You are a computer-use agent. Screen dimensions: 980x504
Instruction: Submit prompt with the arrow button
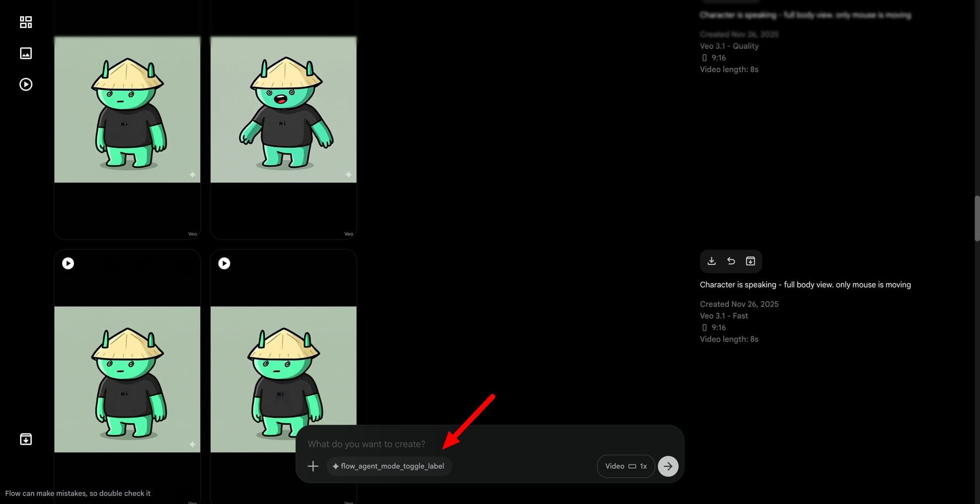pos(668,466)
